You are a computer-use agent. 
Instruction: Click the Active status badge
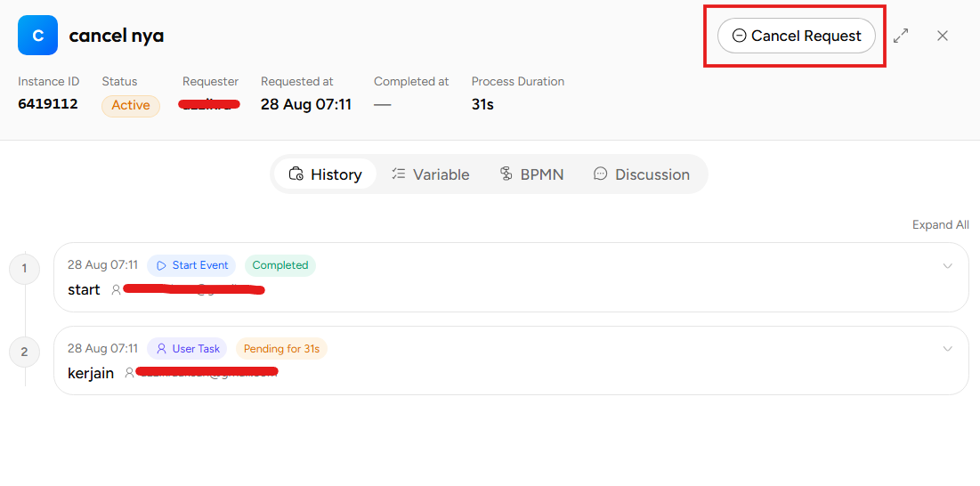pos(131,106)
